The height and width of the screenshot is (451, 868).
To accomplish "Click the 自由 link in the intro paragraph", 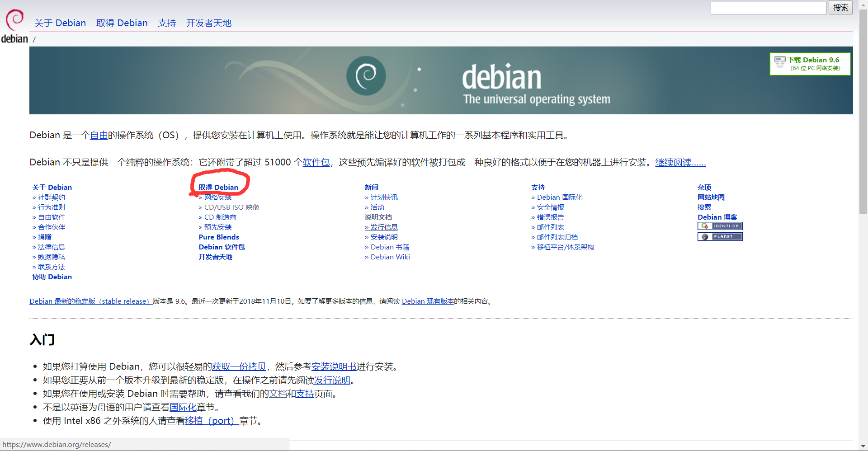I will coord(99,135).
